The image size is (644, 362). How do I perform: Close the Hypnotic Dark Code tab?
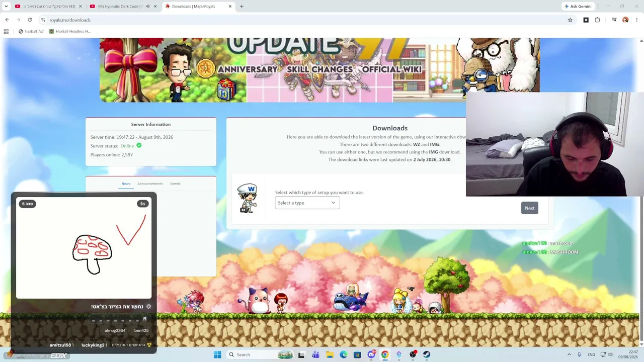click(155, 7)
